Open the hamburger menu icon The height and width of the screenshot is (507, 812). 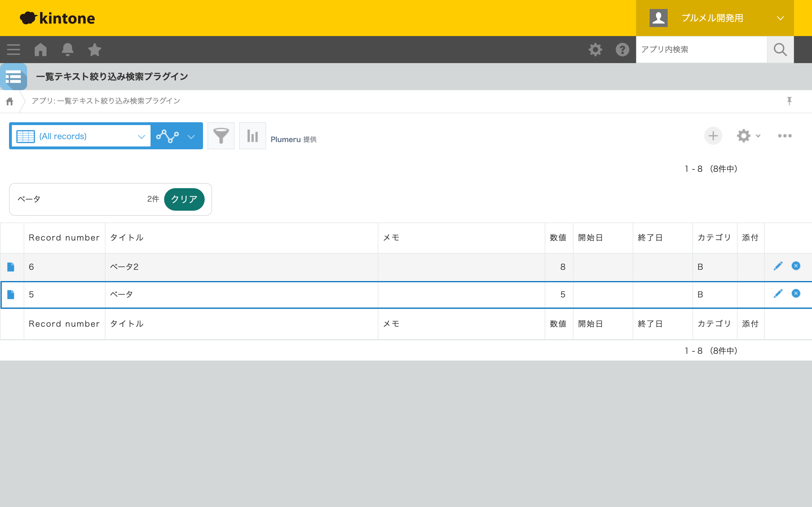click(14, 50)
